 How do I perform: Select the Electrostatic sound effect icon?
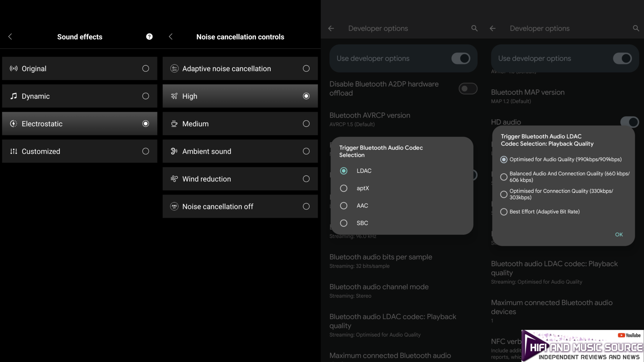(13, 123)
